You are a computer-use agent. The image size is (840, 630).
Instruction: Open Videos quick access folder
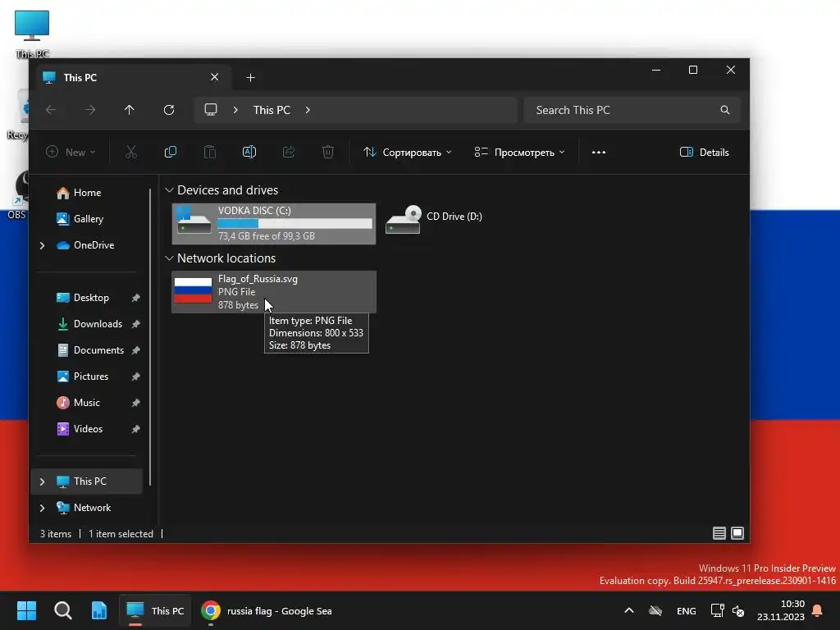tap(80, 429)
